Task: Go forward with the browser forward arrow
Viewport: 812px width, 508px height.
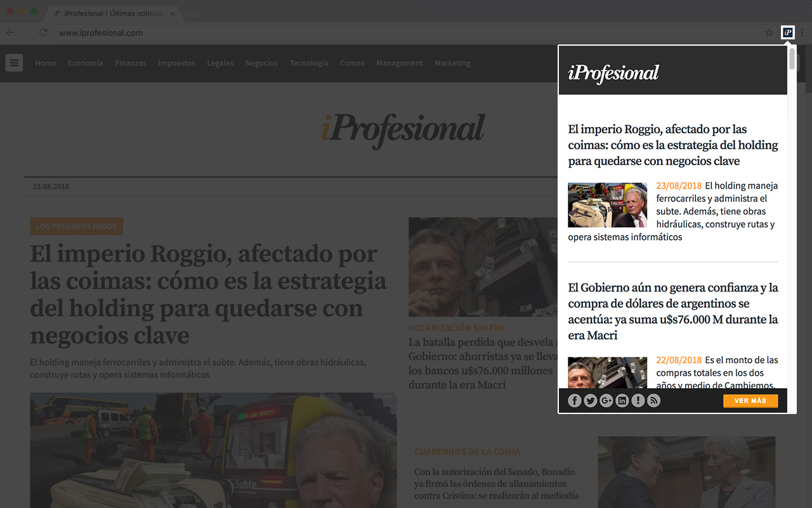Action: [x=27, y=33]
